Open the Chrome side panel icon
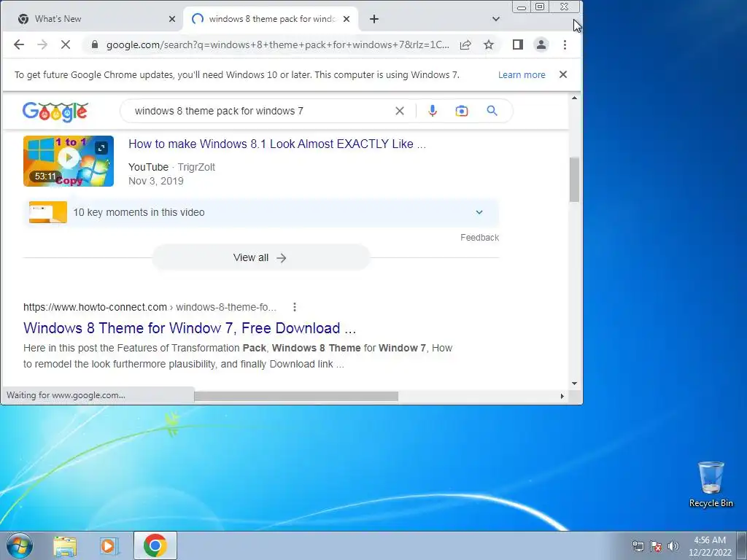747x560 pixels. tap(518, 44)
